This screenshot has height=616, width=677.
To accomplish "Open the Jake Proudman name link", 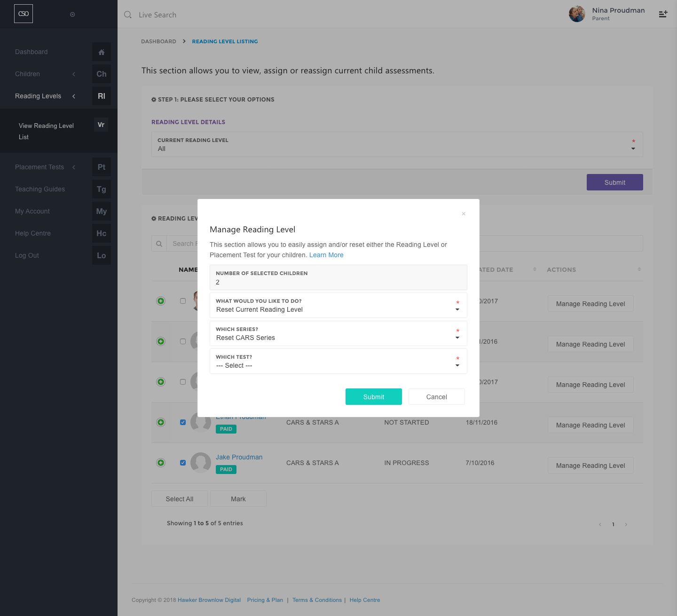I will [239, 457].
